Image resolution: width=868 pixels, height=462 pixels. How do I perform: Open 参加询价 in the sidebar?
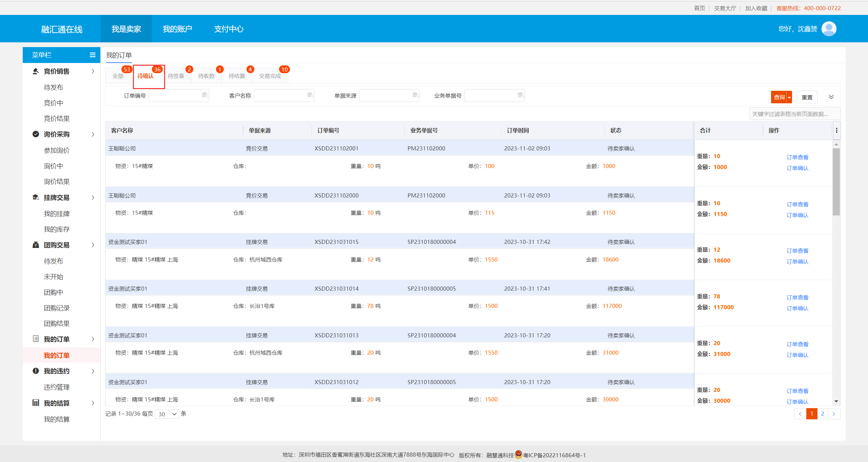[x=57, y=150]
